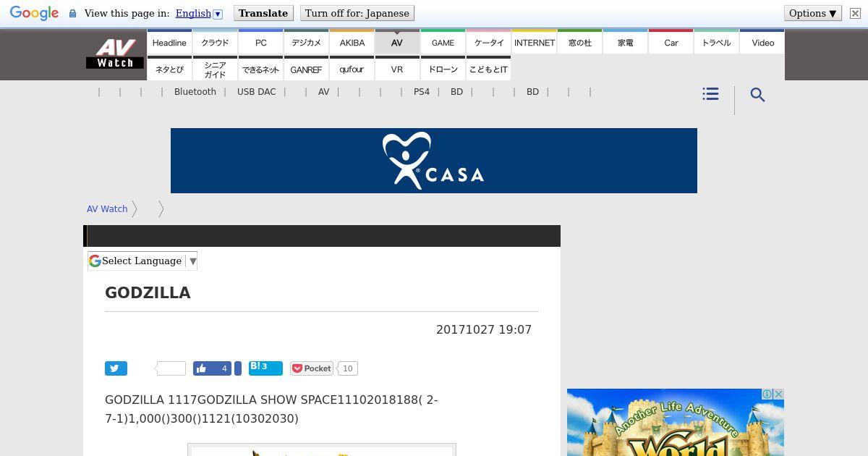
Task: Click the PS4 topic link
Action: click(x=422, y=92)
